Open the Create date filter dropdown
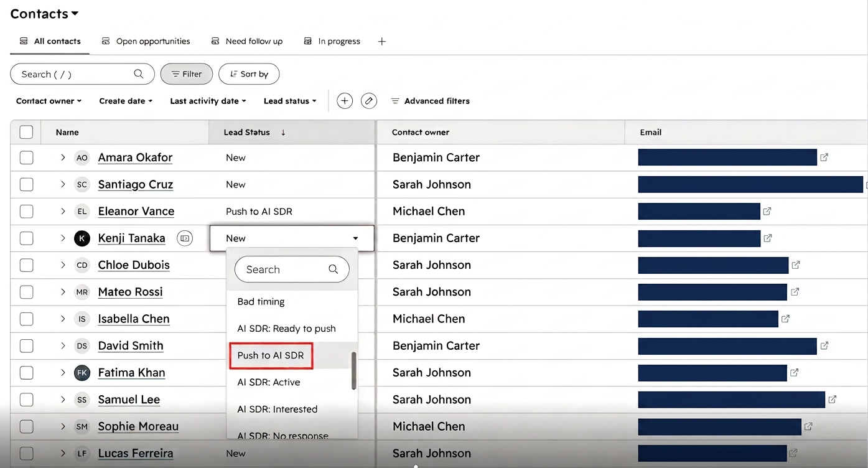 (x=126, y=101)
